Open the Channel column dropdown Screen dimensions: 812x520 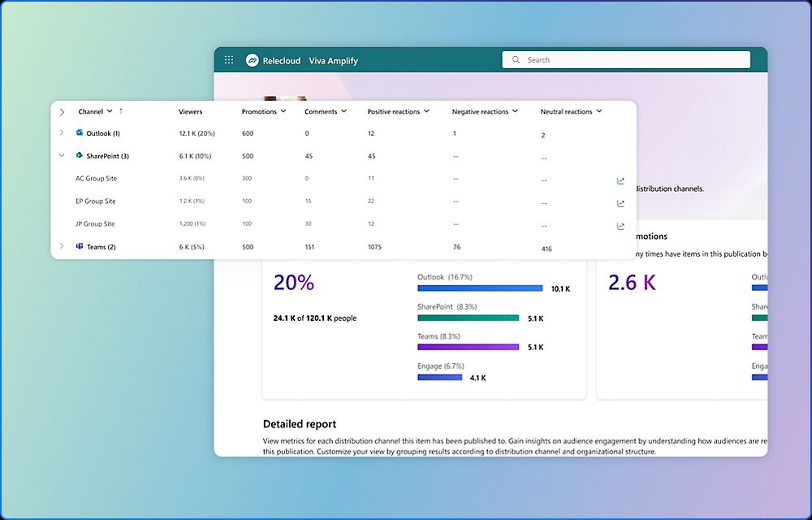click(110, 110)
